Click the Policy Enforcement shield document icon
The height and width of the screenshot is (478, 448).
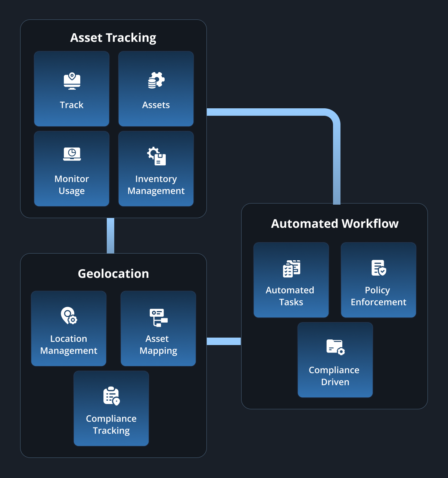point(379,268)
